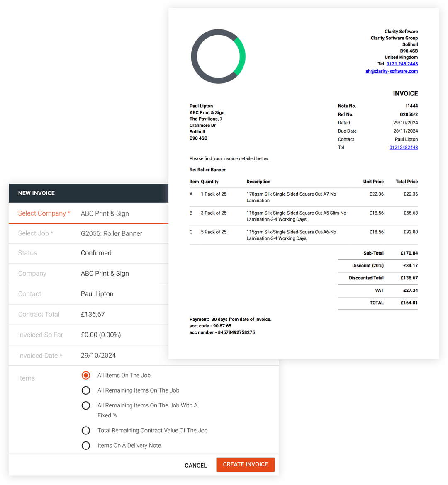This screenshot has width=448, height=485.
Task: Select "Items On A Delivery Note"
Action: tap(86, 445)
